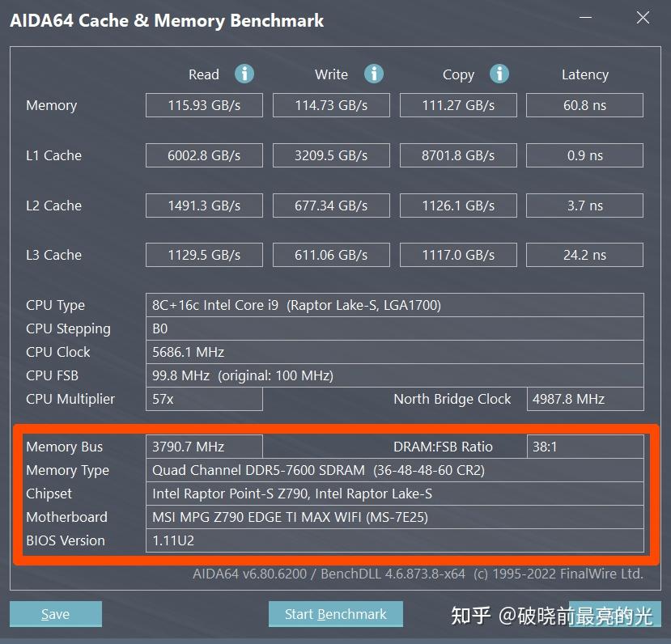Click the L3 Cache Latency value

point(584,255)
